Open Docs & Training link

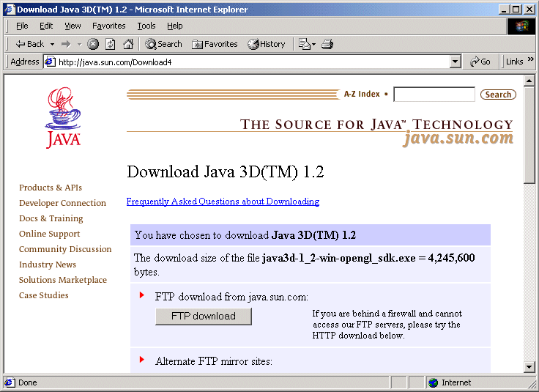click(x=51, y=218)
